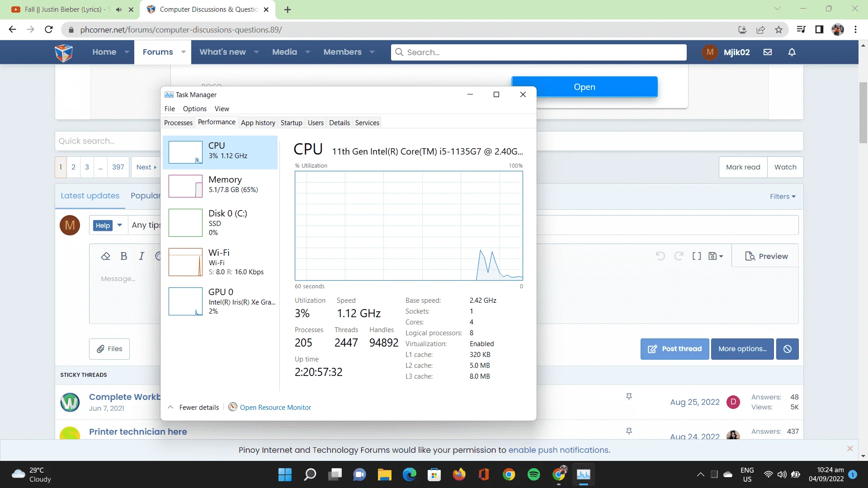Screen dimensions: 868x488
Task: Open Task Manager Options menu
Action: click(x=195, y=108)
